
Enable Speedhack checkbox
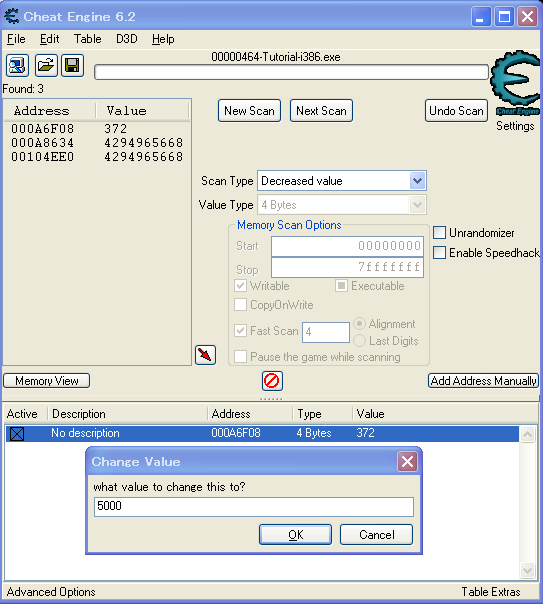(439, 253)
